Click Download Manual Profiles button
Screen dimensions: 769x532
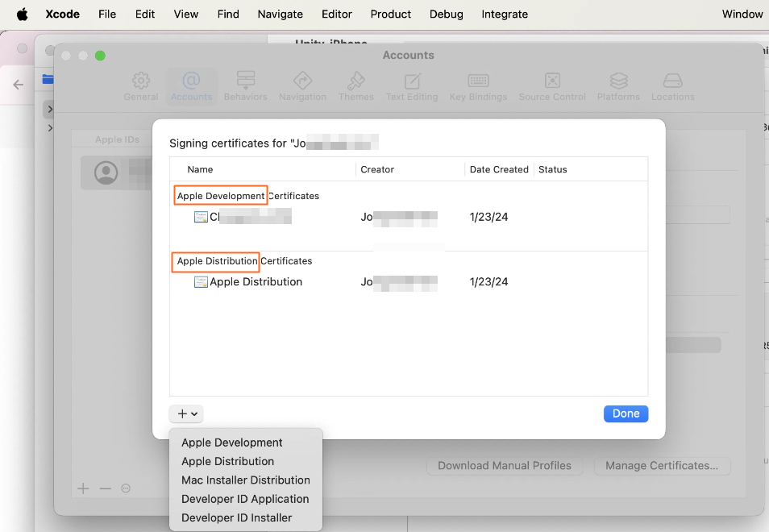point(504,466)
